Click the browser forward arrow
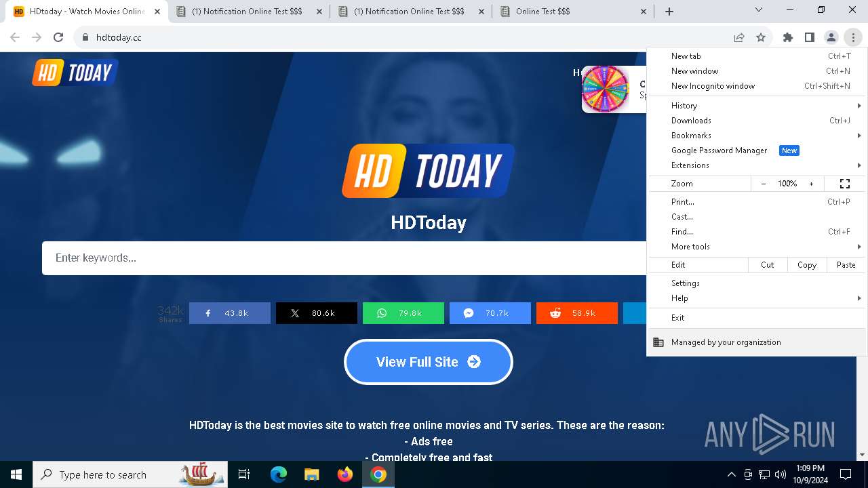This screenshot has width=868, height=488. 37,37
